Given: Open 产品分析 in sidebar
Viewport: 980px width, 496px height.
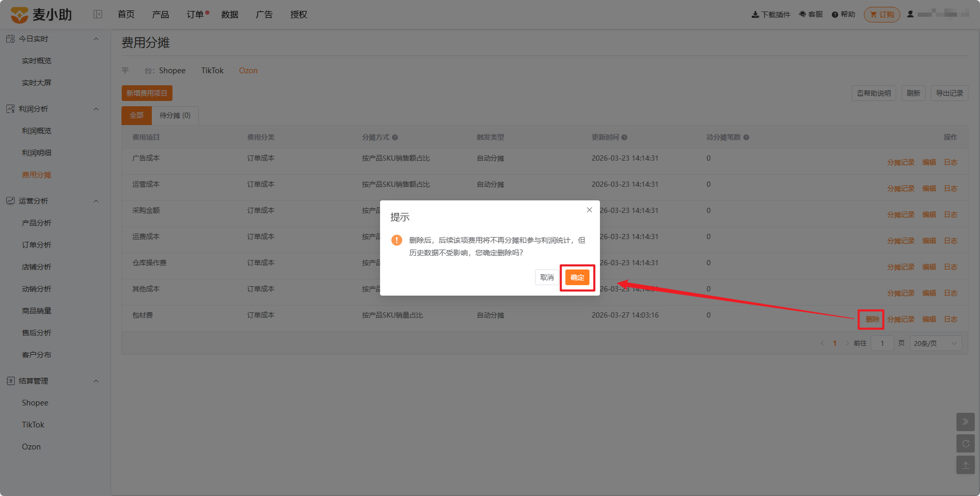Looking at the screenshot, I should [x=37, y=223].
